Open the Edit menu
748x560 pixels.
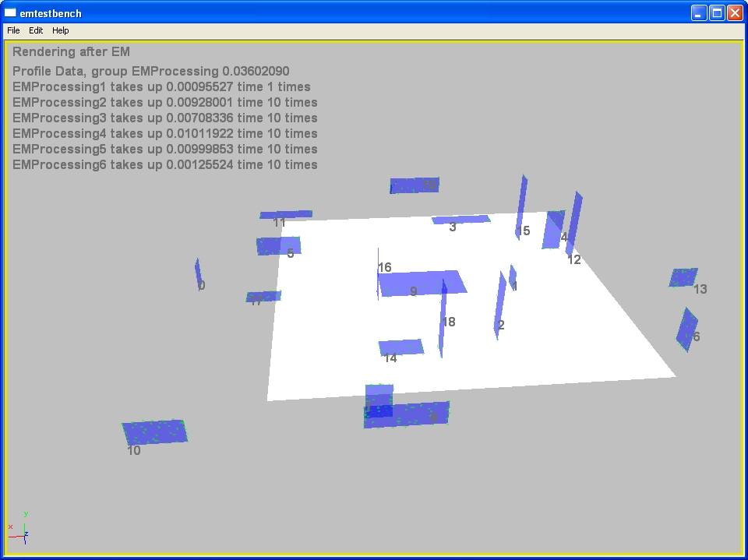coord(36,30)
